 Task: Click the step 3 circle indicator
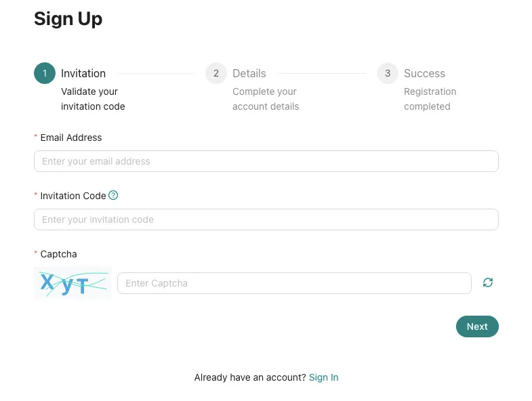[388, 73]
